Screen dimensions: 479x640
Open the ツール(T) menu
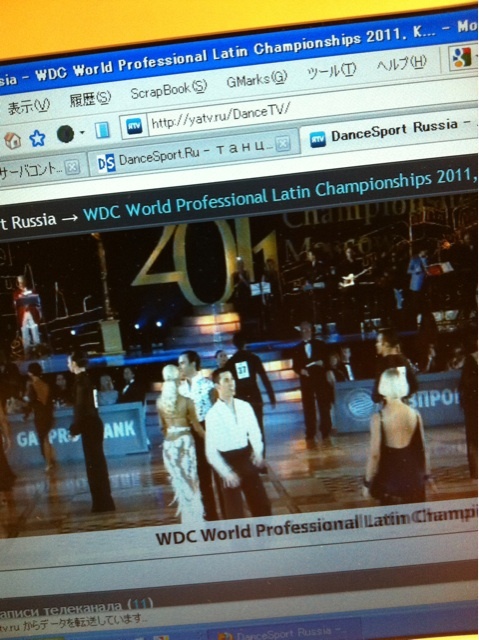[x=331, y=71]
